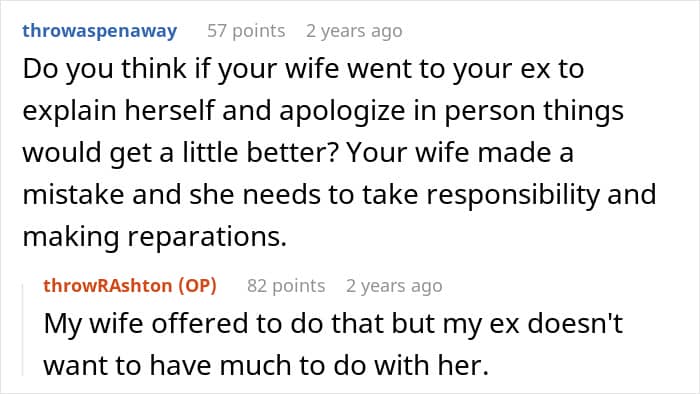Click the 57 points score
The height and width of the screenshot is (394, 700).
point(246,31)
